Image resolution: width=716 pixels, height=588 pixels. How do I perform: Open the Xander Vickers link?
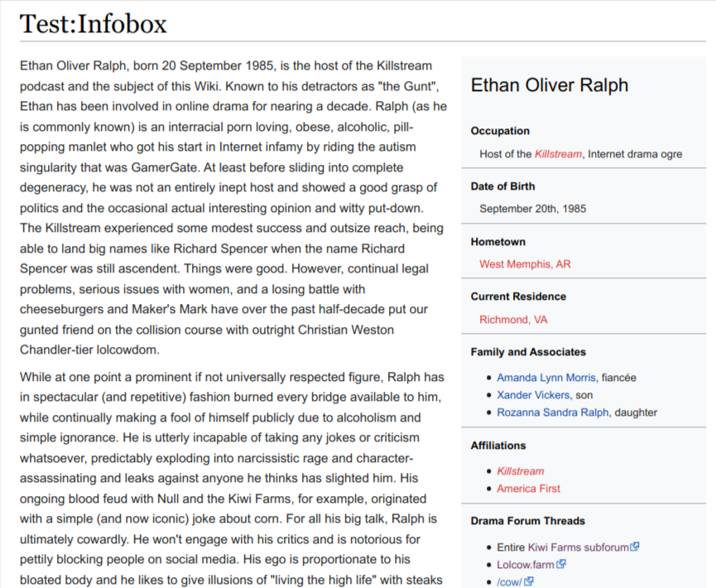[x=533, y=395]
